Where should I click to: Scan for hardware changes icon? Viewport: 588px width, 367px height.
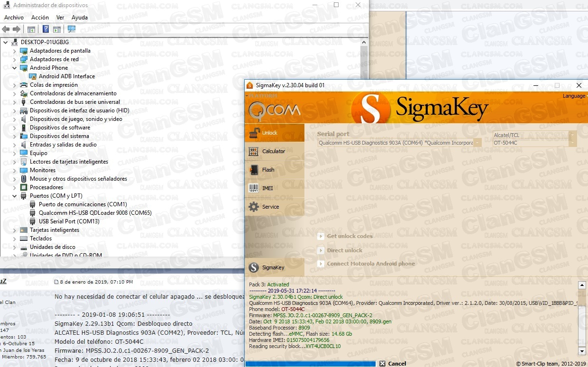[72, 29]
